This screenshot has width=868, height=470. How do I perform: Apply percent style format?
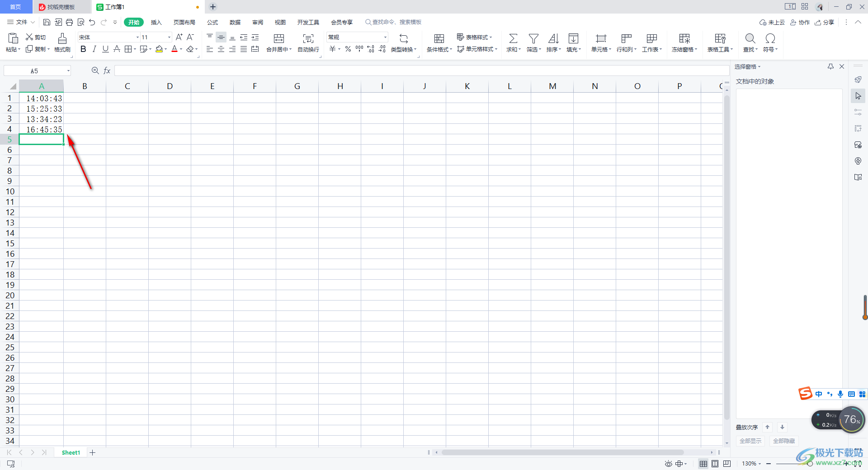pyautogui.click(x=348, y=49)
